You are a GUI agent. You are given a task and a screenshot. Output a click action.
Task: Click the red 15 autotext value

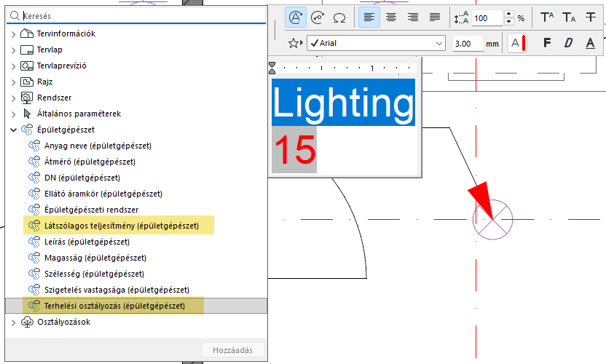tap(294, 149)
